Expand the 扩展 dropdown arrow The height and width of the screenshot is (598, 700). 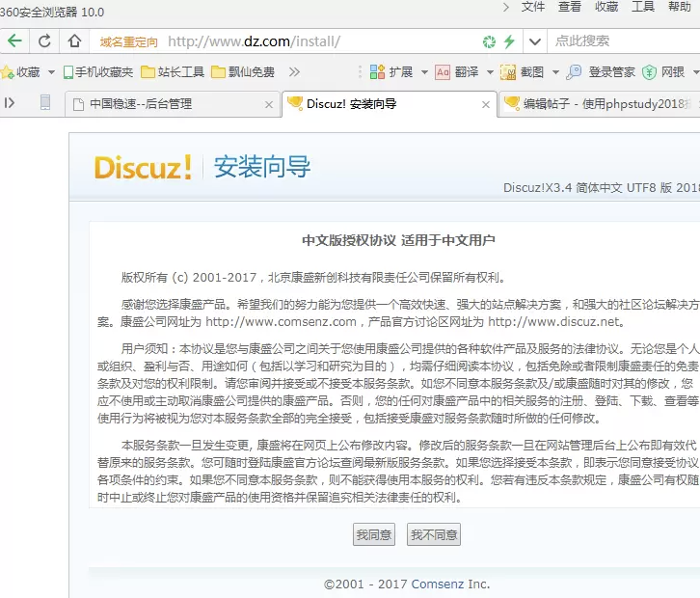tap(424, 72)
